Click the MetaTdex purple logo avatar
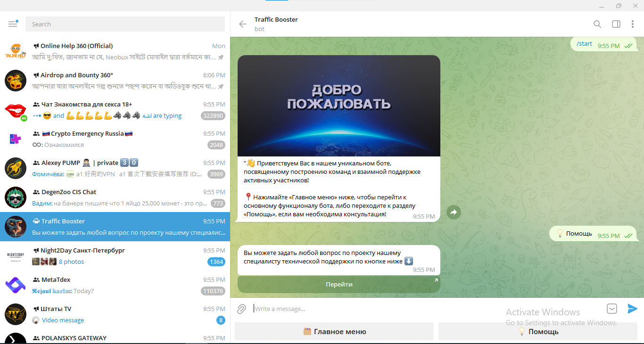The width and height of the screenshot is (644, 344). [x=16, y=285]
